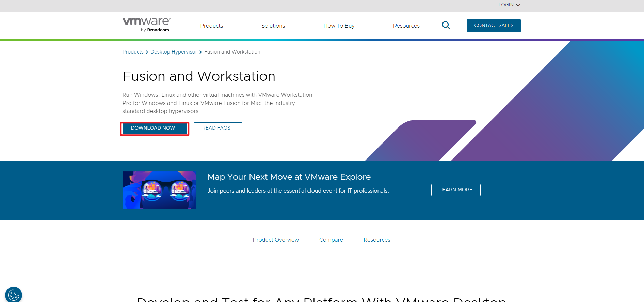Click the Fusion and Workstation page heading
The width and height of the screenshot is (644, 302).
[x=199, y=76]
